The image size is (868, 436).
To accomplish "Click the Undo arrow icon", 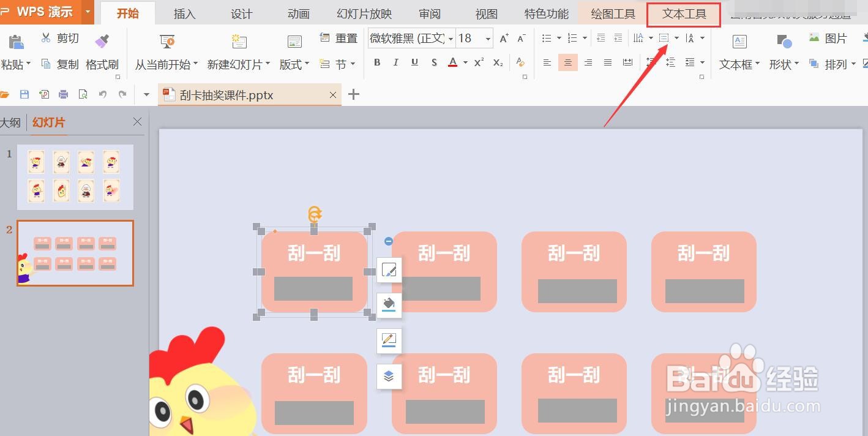I will 102,94.
